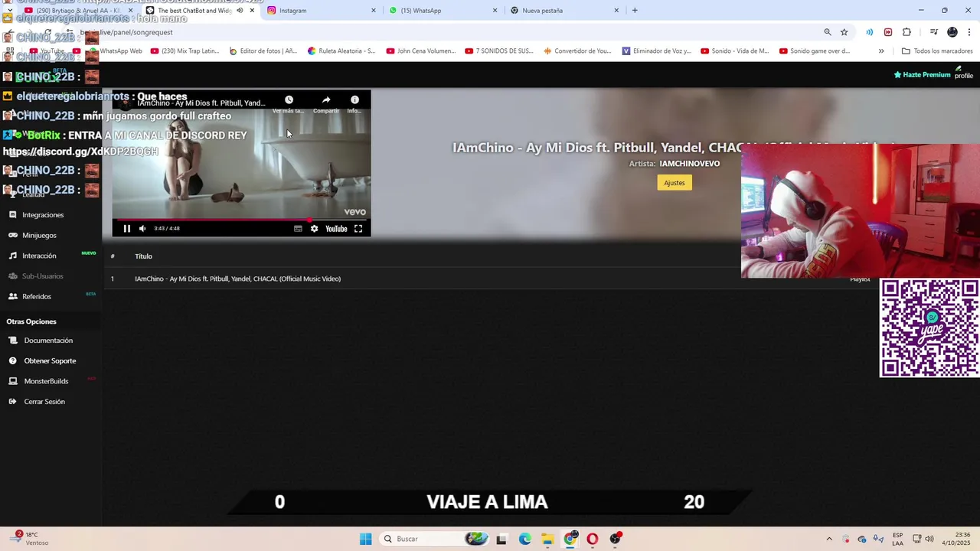Screen dimensions: 980x551
Task: Open the Eliminador de Voz bookmark
Action: click(x=657, y=51)
